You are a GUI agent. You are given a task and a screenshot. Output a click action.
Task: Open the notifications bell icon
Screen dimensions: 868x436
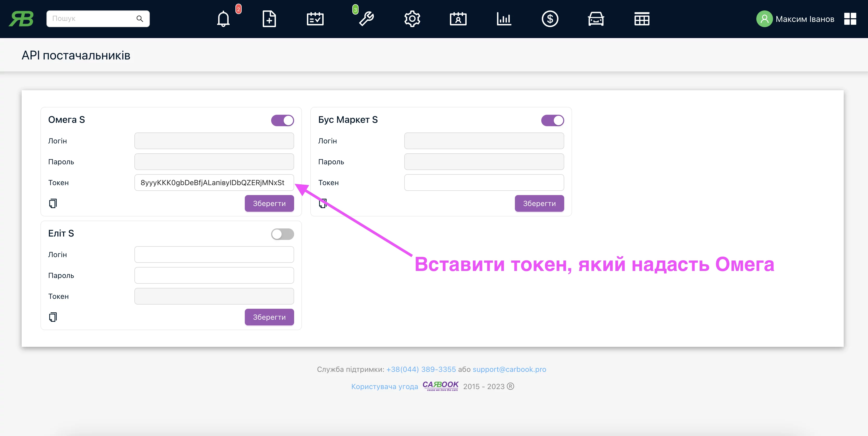tap(223, 19)
